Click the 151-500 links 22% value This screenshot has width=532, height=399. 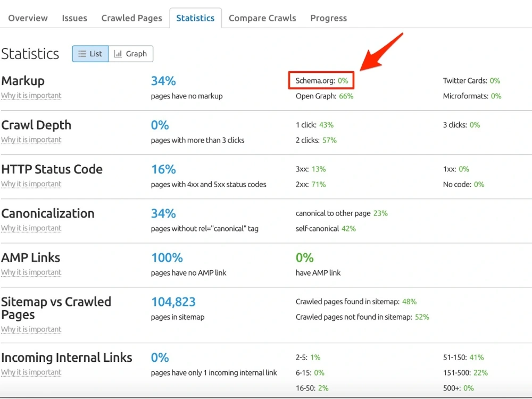481,372
